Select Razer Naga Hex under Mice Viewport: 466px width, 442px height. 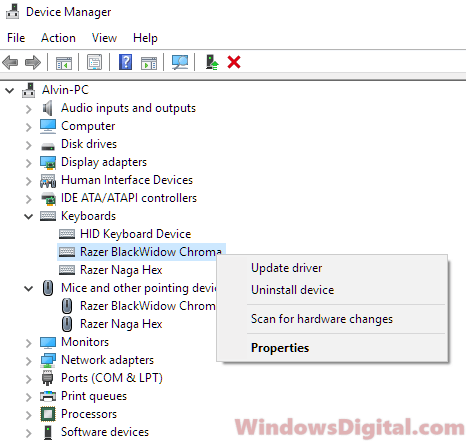121,324
